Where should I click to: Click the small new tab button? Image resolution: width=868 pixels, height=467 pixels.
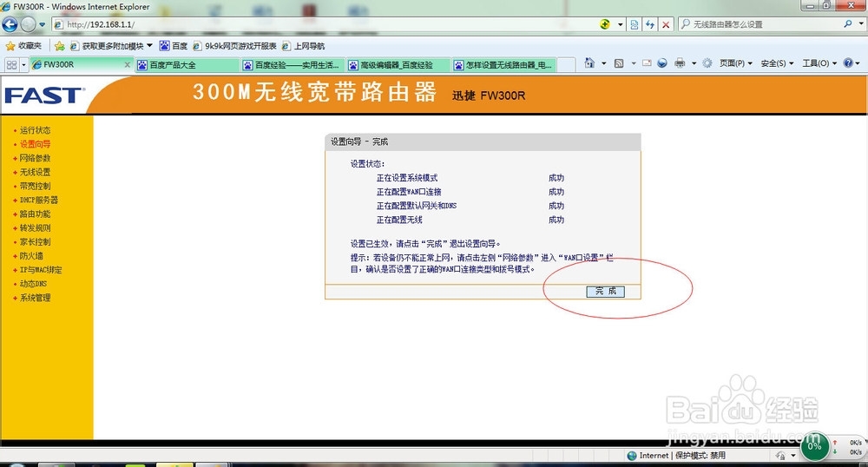[x=566, y=65]
